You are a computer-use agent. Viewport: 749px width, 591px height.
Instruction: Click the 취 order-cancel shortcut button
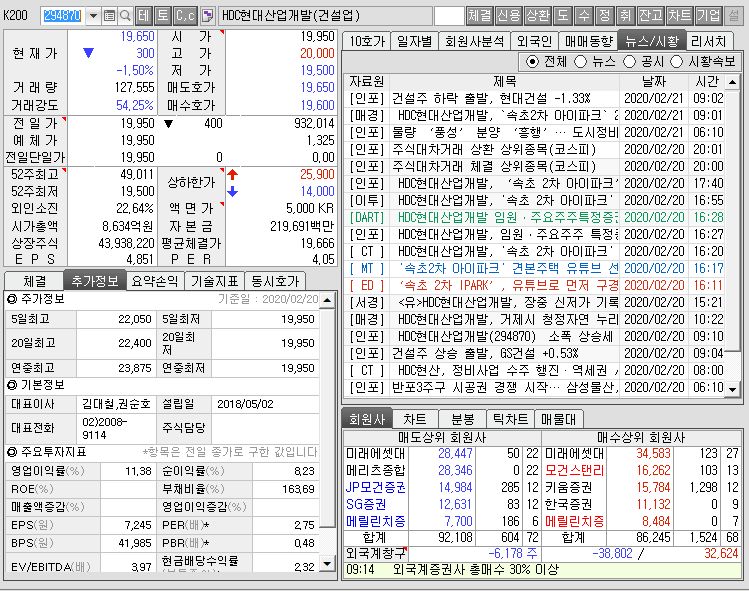(626, 16)
